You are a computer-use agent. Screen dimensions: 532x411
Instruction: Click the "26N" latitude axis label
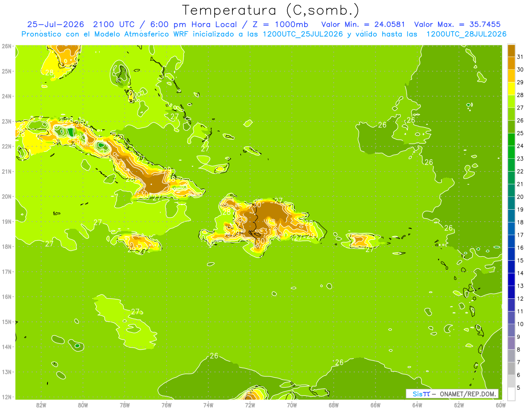(7, 46)
